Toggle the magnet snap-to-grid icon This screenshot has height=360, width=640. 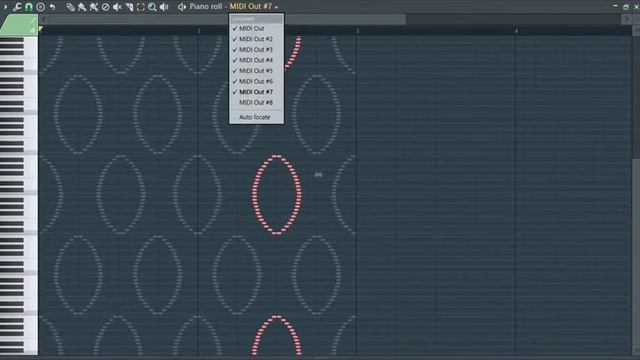(29, 7)
